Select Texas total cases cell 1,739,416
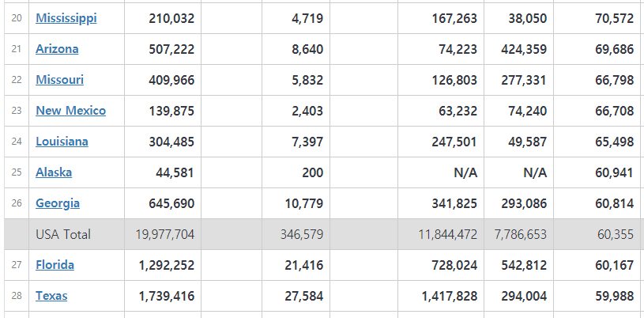644x318 pixels. point(166,296)
